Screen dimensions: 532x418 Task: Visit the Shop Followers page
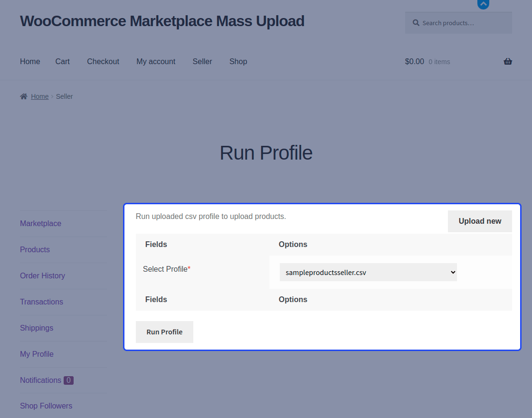[x=46, y=406]
